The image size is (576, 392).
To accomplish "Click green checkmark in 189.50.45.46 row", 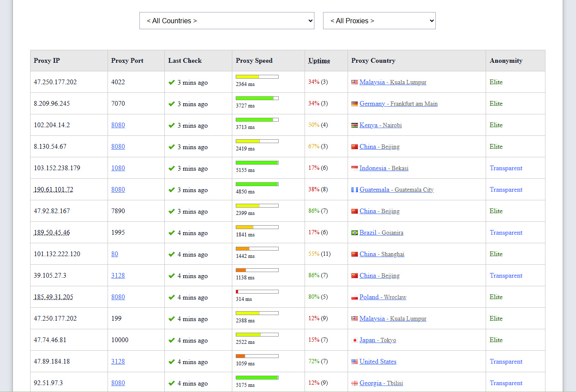I will pos(172,233).
